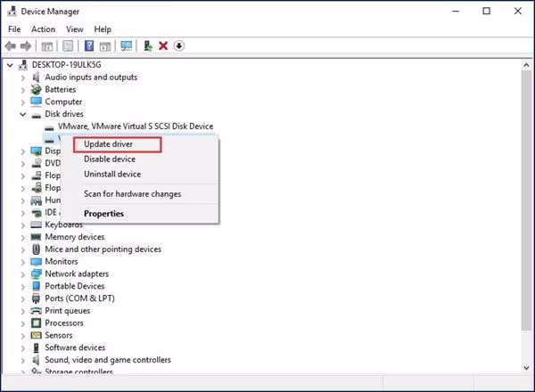The width and height of the screenshot is (535, 392).
Task: Expand Sound, video and game controllers
Action: [23, 360]
